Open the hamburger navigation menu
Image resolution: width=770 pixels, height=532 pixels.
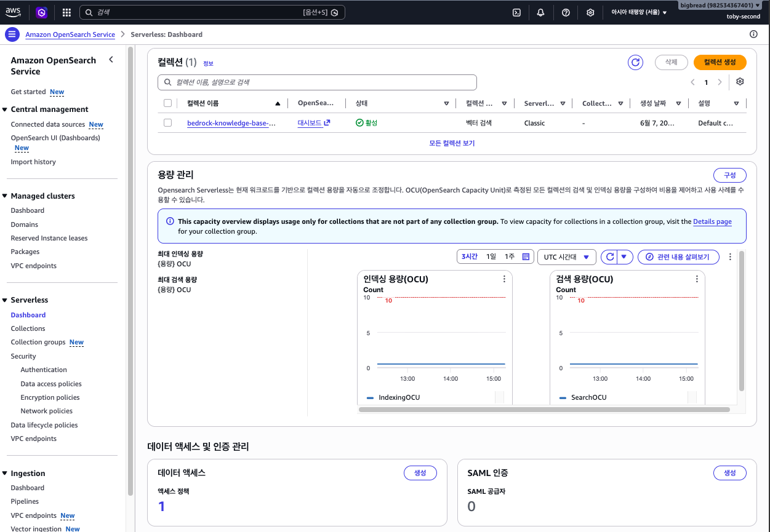click(11, 34)
